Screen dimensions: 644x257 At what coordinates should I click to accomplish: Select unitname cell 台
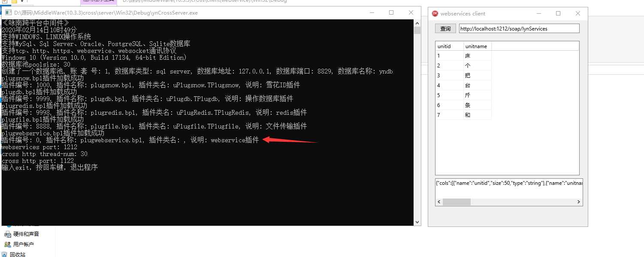point(477,86)
